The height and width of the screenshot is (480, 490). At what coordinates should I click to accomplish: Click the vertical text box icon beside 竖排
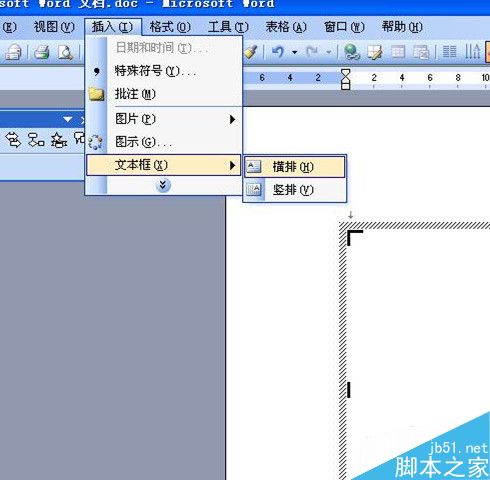[x=254, y=190]
